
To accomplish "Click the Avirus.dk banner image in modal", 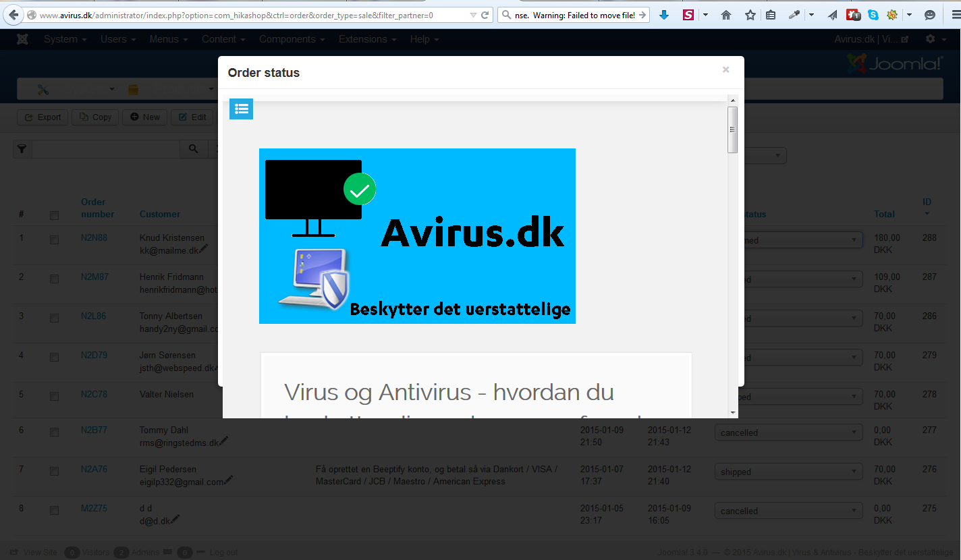I will (417, 236).
